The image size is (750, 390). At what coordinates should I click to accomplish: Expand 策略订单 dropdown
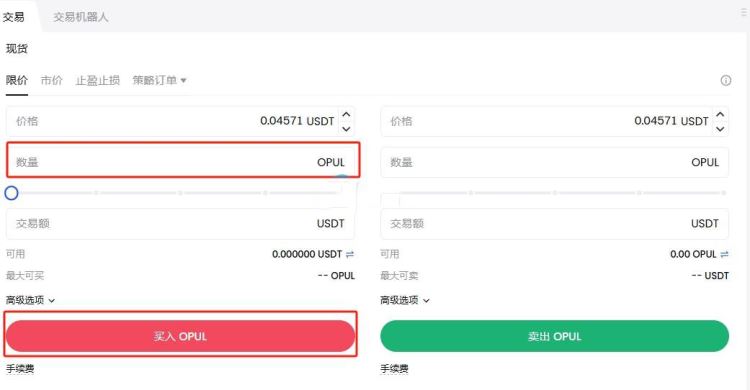pyautogui.click(x=159, y=80)
